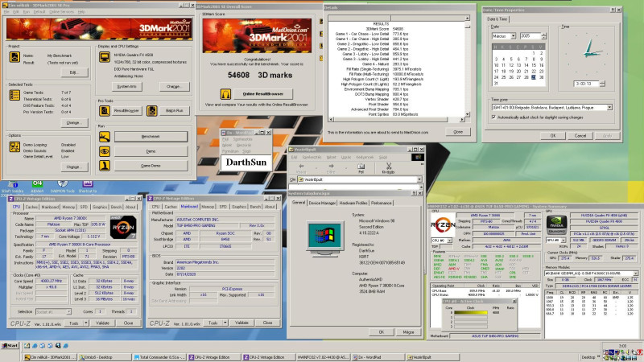Open the AIDA64 desktop icon
The image size is (644, 362).
click(x=37, y=186)
